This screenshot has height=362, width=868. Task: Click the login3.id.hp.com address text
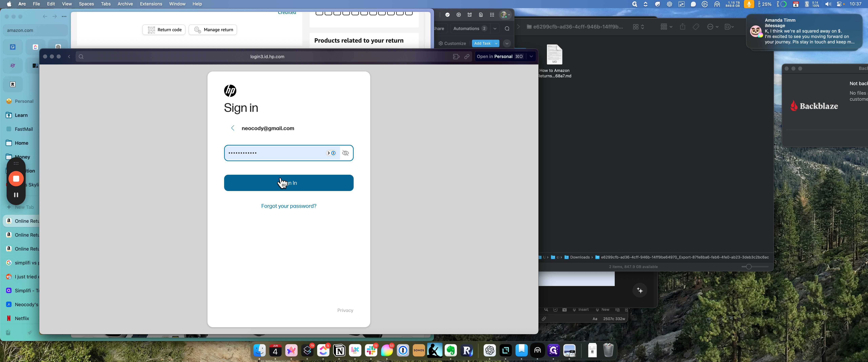267,57
